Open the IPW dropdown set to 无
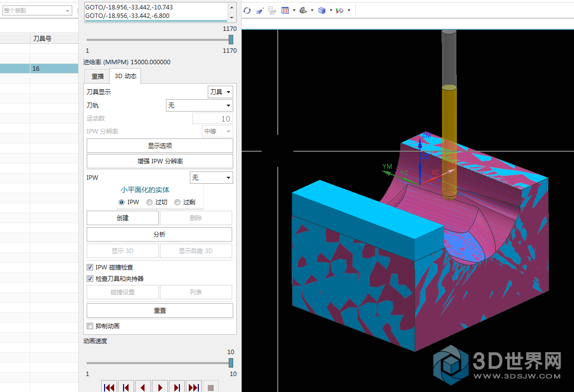 (211, 177)
